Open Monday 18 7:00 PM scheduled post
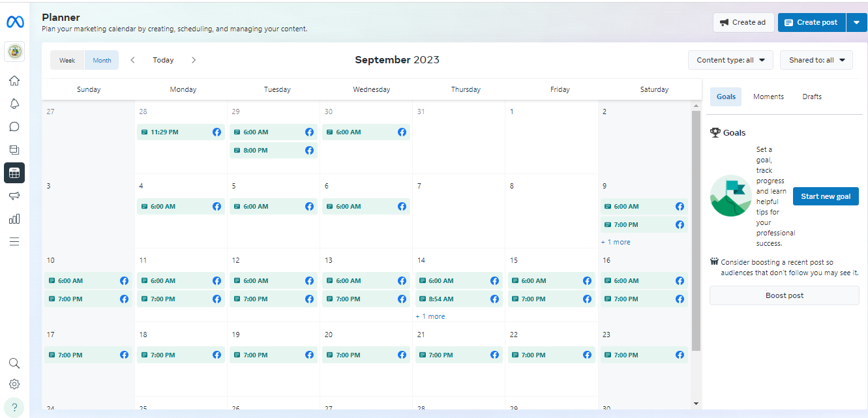The width and height of the screenshot is (868, 418). pos(181,355)
